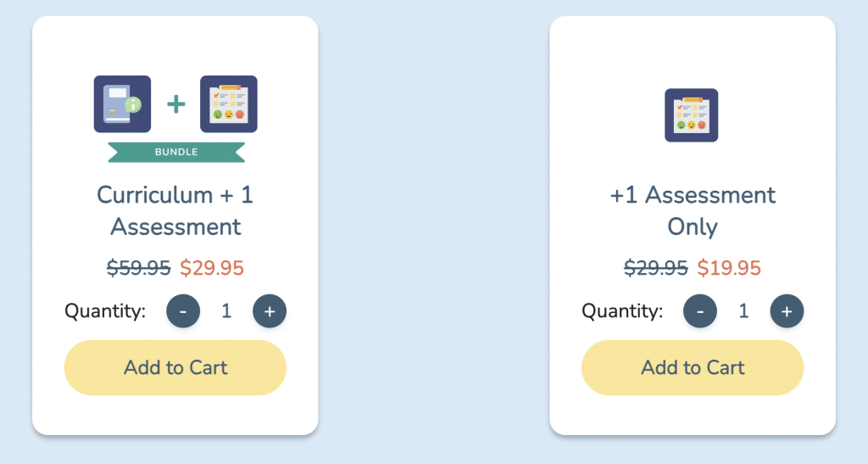The width and height of the screenshot is (868, 464).
Task: Add Curriculum + 1 Assessment bundle to cart
Action: [175, 367]
